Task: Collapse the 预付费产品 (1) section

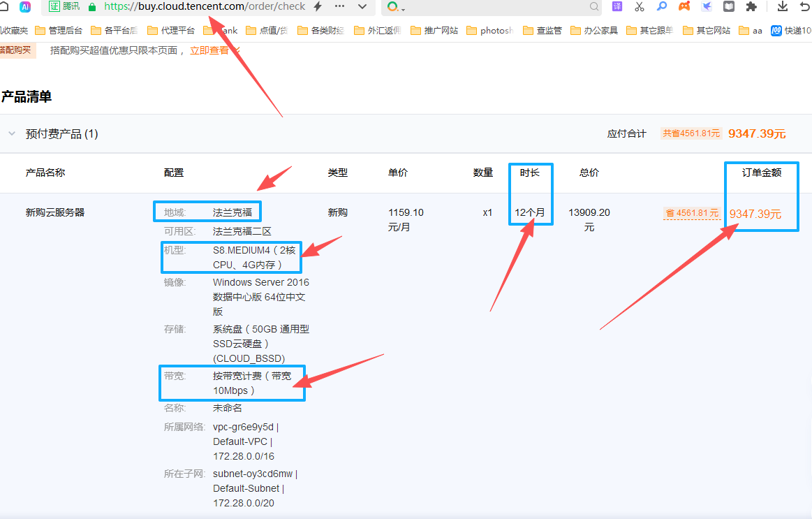Action: tap(12, 133)
